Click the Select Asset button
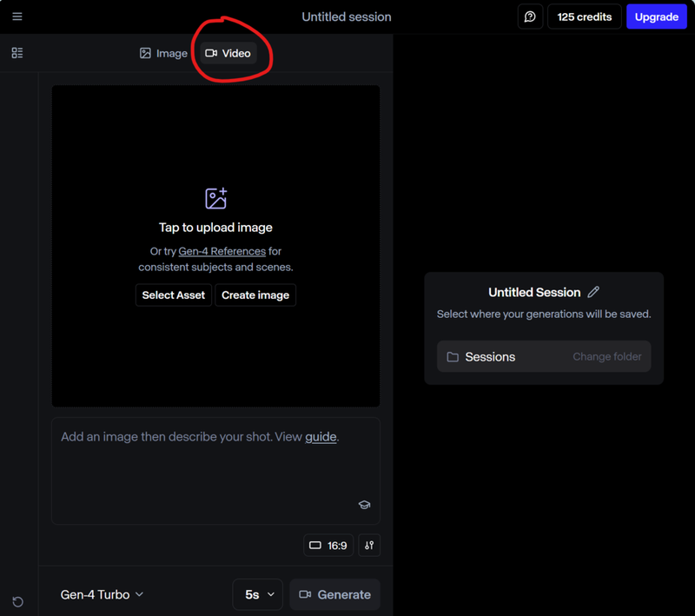Viewport: 695px width, 616px height. tap(173, 295)
